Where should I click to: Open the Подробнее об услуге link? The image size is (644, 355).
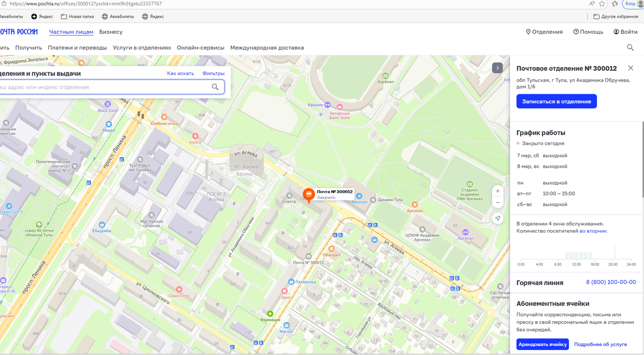(601, 344)
